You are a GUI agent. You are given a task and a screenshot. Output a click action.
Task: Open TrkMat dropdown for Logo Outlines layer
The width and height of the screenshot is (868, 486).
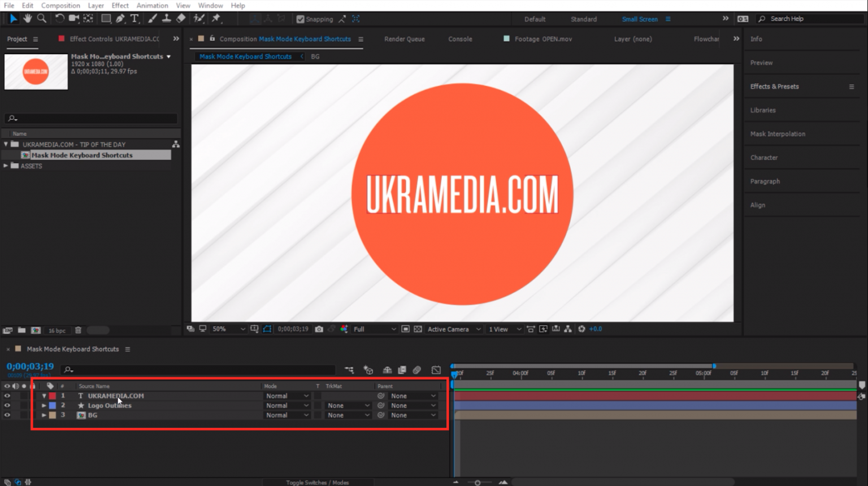(x=348, y=406)
